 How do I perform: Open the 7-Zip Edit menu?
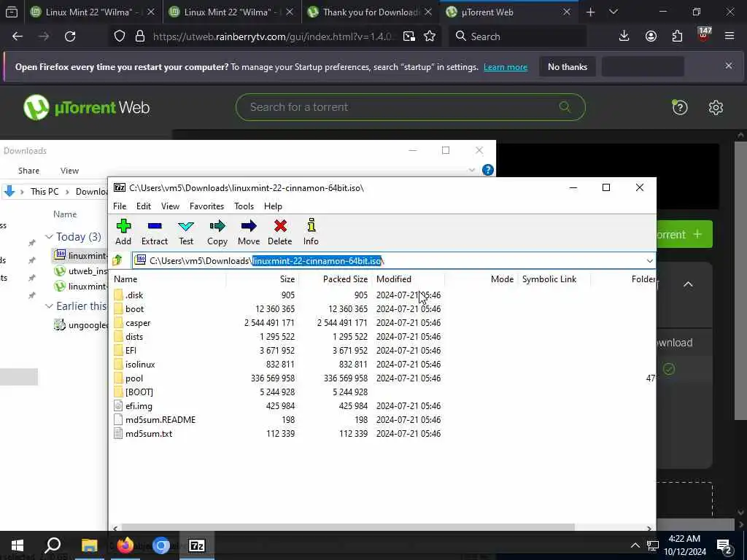click(144, 206)
